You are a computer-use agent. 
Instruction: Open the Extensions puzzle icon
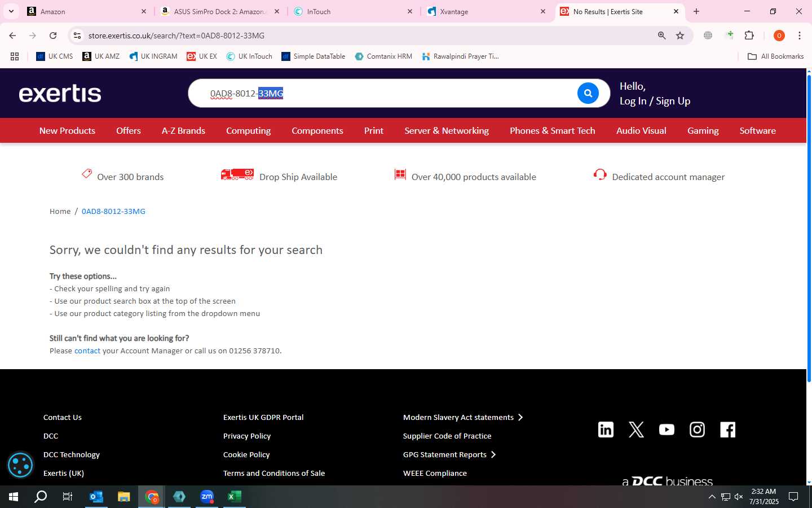point(749,36)
